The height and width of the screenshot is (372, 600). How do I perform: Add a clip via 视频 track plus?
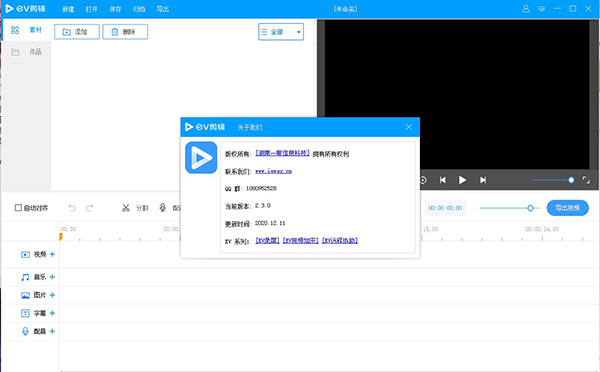(52, 254)
